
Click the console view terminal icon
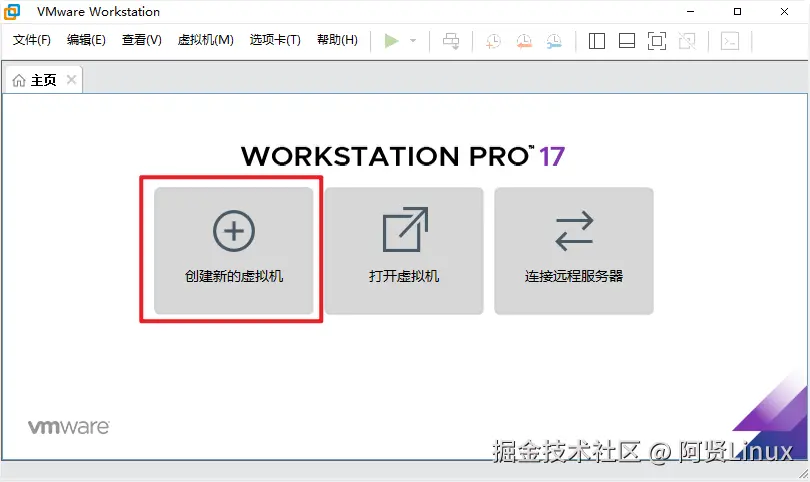(730, 41)
